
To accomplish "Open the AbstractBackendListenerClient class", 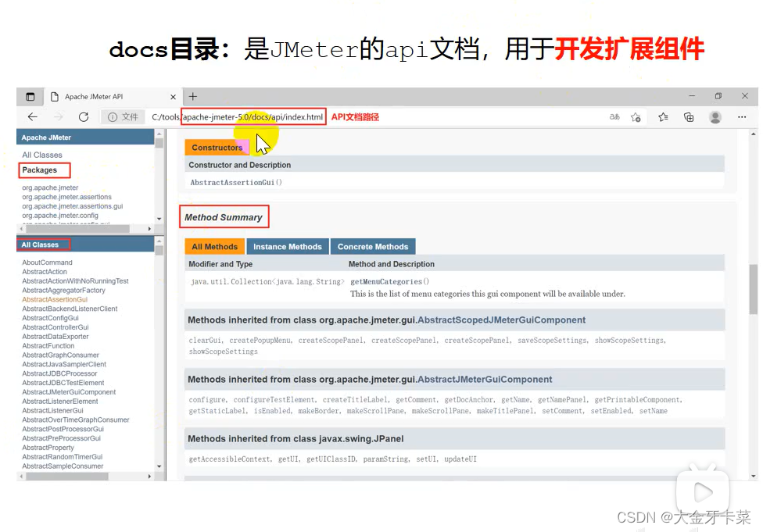I will (x=70, y=309).
